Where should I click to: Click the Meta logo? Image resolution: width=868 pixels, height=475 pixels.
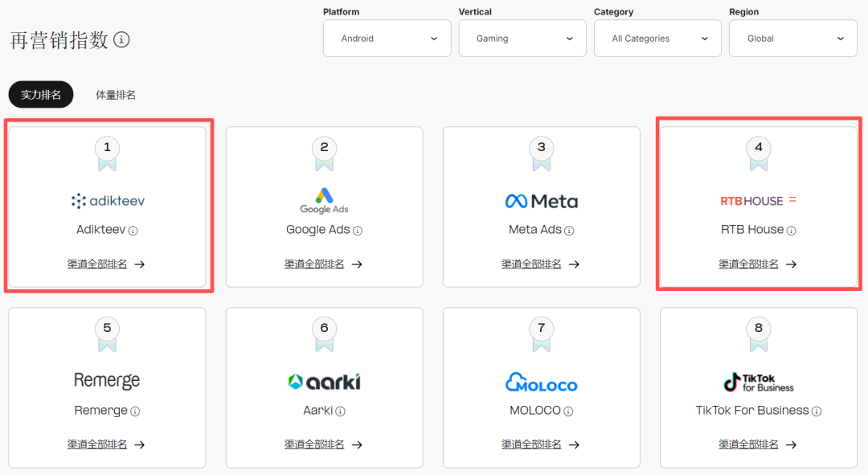(542, 201)
